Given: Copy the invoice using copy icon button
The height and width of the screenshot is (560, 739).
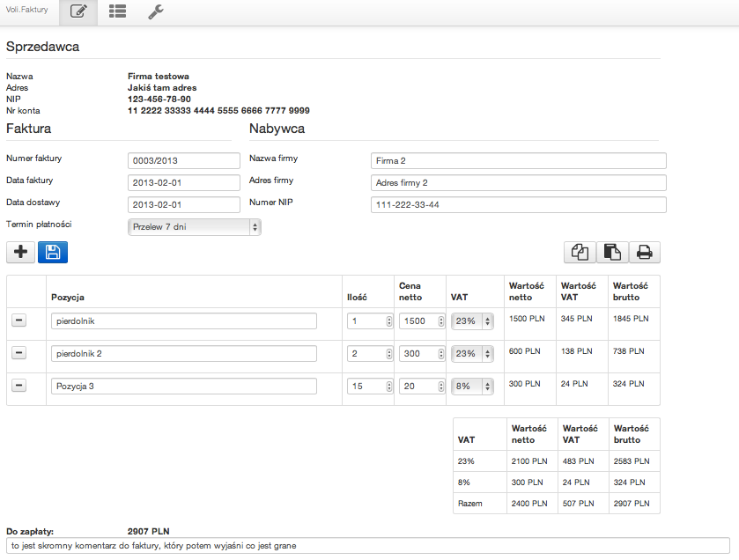Looking at the screenshot, I should point(580,252).
